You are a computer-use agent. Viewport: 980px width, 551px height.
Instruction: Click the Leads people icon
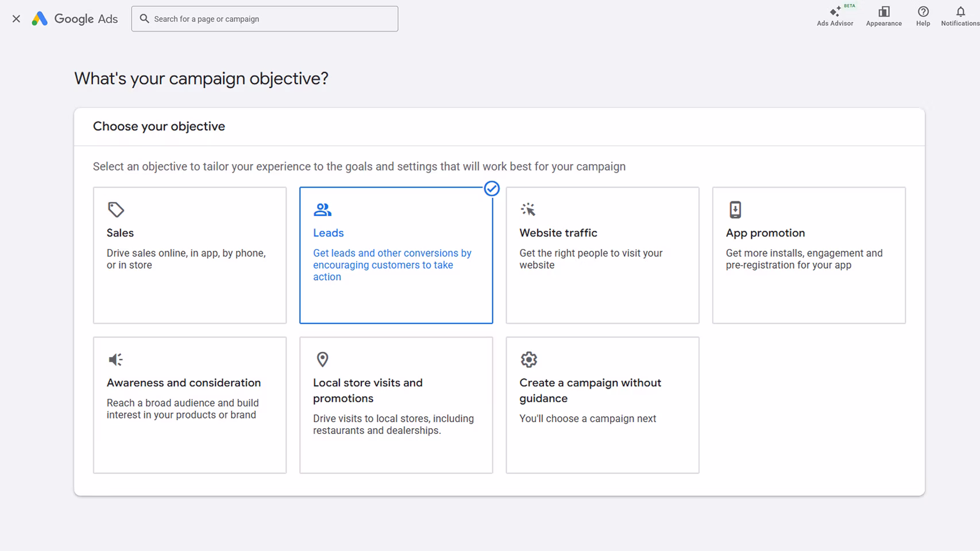pos(322,209)
